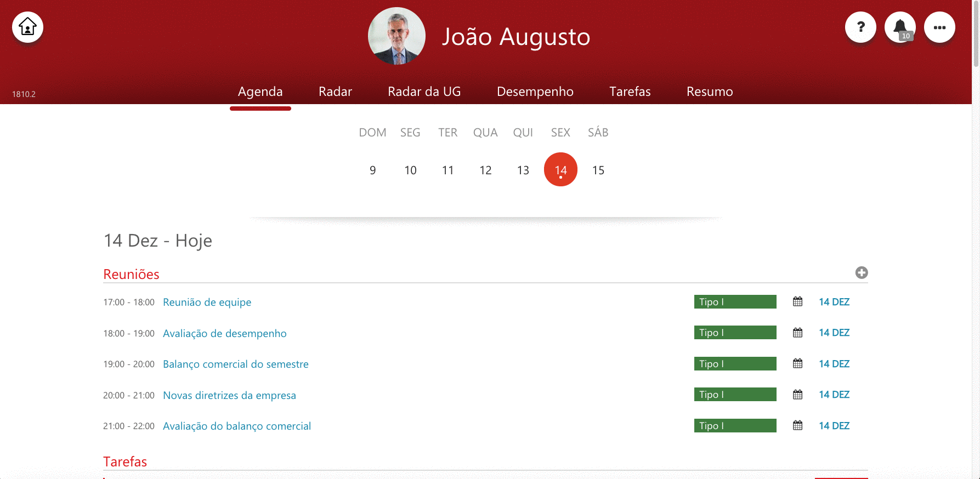The height and width of the screenshot is (479, 980).
Task: Switch to the Agenda tab
Action: [260, 92]
